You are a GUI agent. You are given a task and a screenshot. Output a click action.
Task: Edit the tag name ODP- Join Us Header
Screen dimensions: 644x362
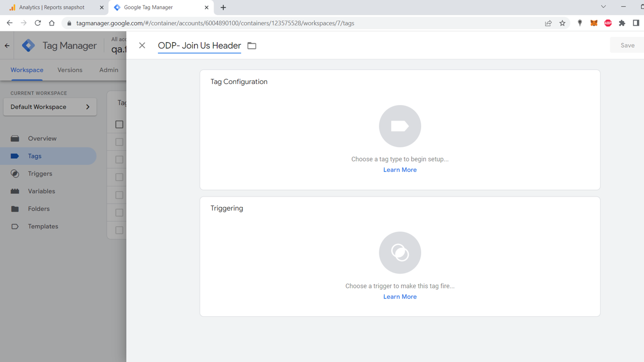coord(199,45)
